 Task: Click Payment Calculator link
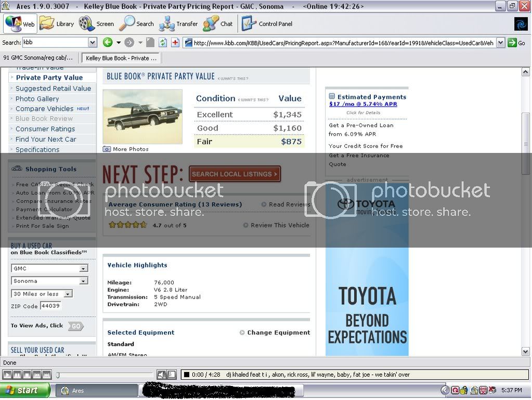(x=44, y=209)
